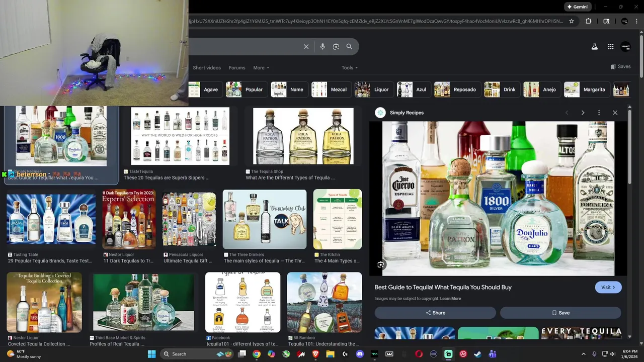Click the magnifier search submit icon

[349, 46]
